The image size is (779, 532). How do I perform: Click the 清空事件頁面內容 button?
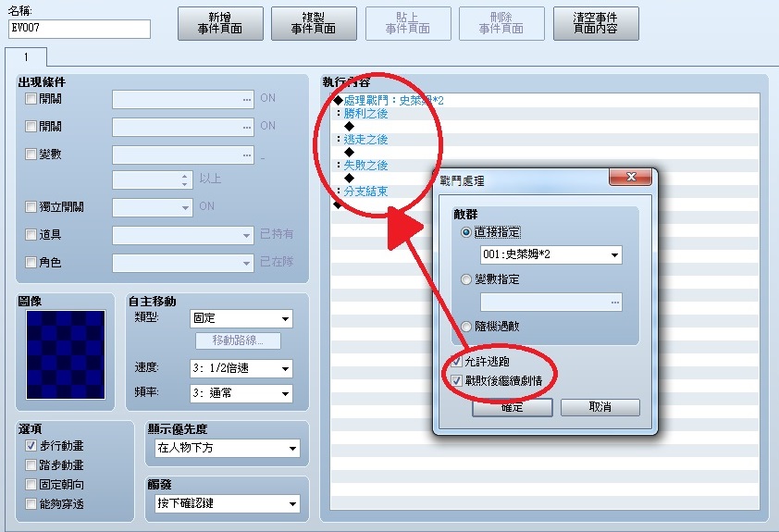tap(596, 23)
